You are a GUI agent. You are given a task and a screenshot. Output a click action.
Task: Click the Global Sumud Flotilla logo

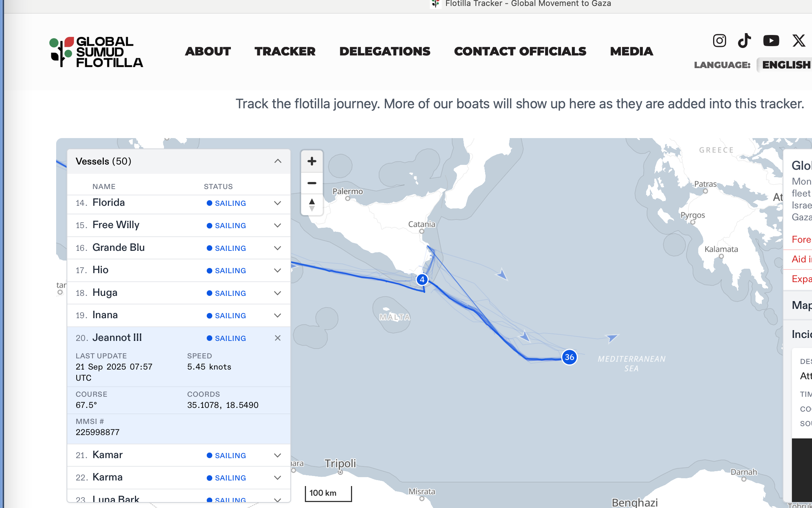coord(96,52)
